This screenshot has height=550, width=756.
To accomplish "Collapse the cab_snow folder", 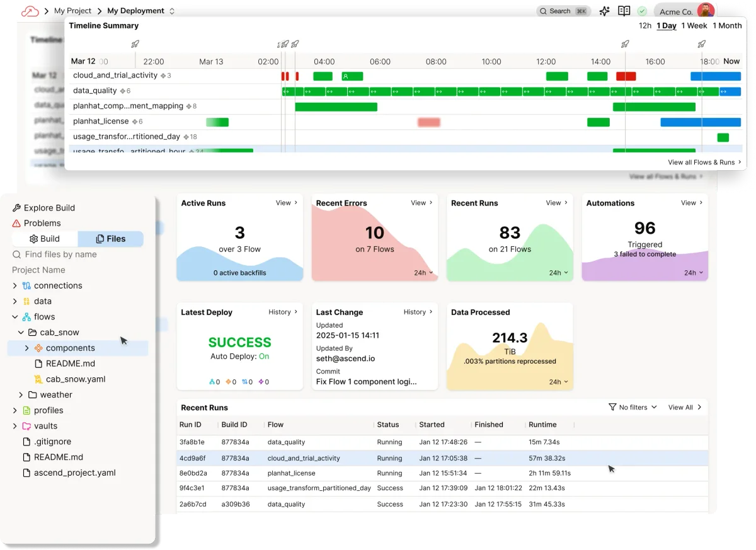I will pos(21,332).
